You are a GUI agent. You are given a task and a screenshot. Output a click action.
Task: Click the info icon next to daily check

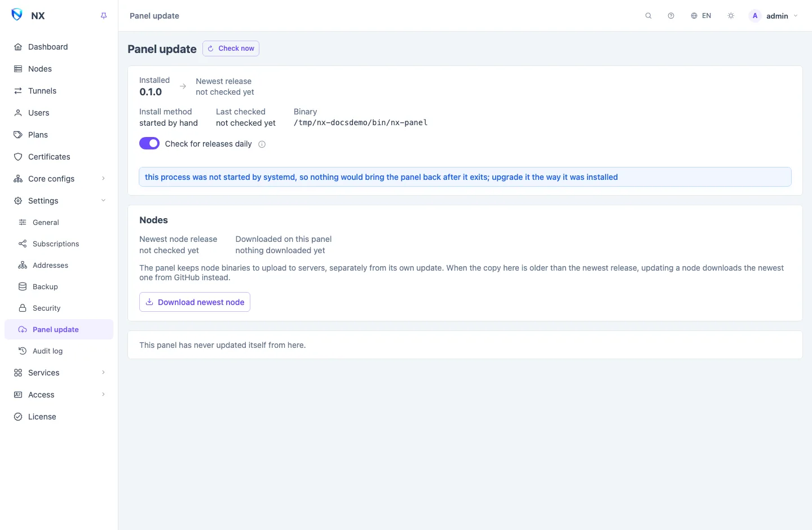click(262, 144)
